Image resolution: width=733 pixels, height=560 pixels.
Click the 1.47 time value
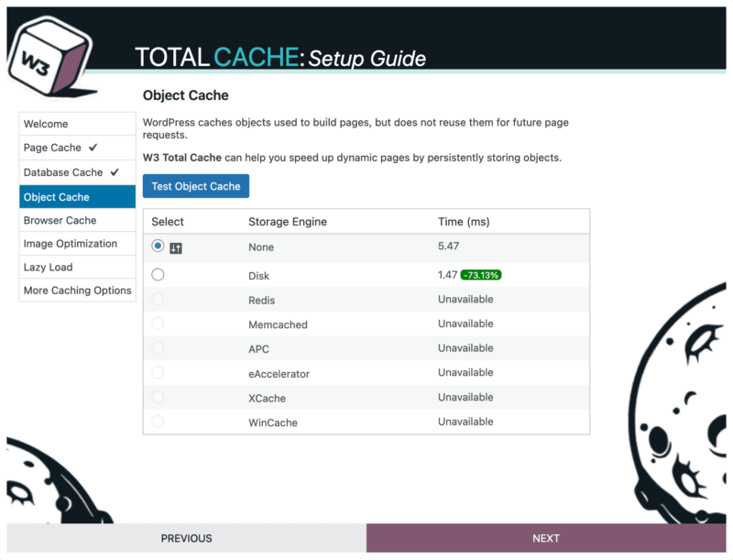pyautogui.click(x=447, y=275)
